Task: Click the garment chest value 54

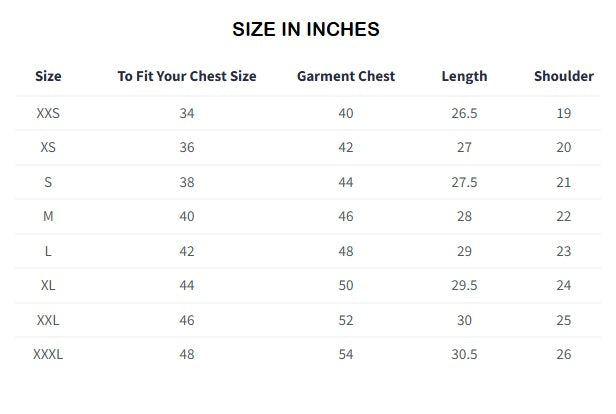Action: click(346, 354)
